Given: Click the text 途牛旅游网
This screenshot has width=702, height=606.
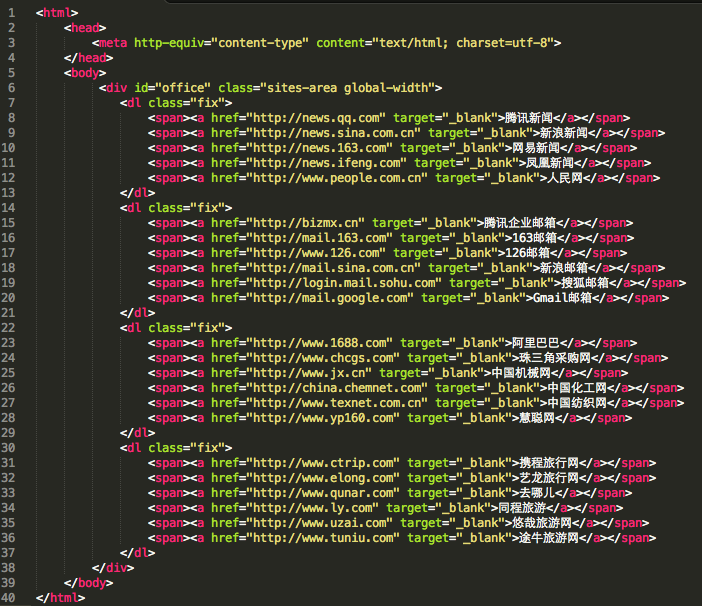Looking at the screenshot, I should pyautogui.click(x=549, y=538).
